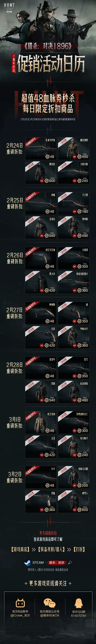Click the WeChat chat bubbles icon

click(49, 603)
